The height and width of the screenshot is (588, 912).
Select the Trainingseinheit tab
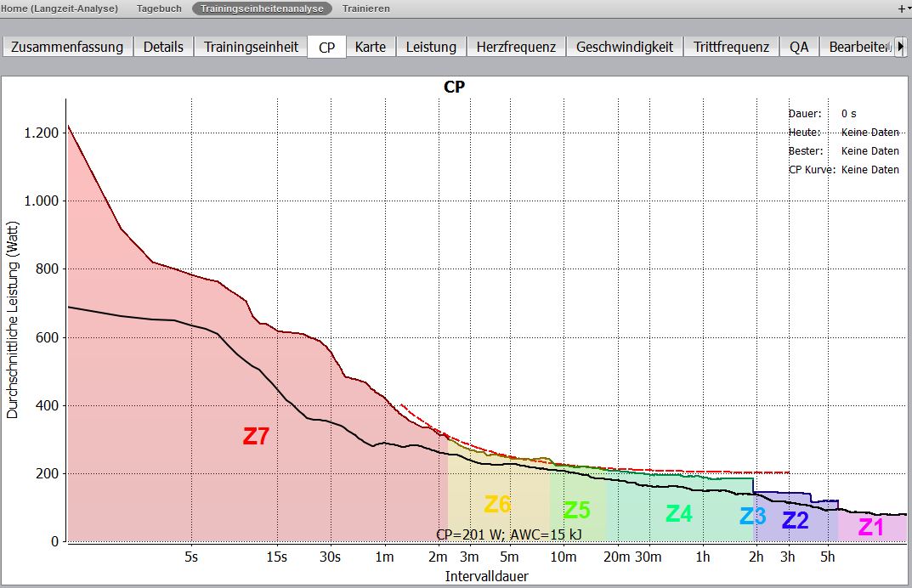[x=251, y=47]
